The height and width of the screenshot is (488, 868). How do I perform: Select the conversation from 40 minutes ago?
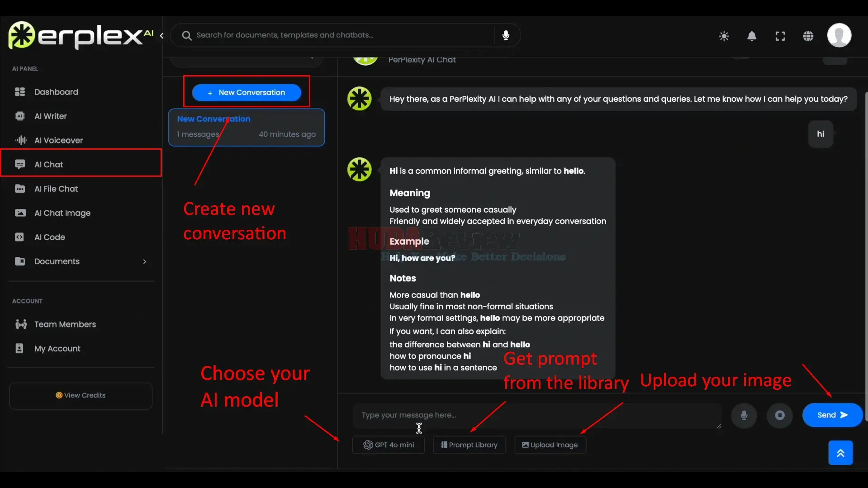(247, 128)
